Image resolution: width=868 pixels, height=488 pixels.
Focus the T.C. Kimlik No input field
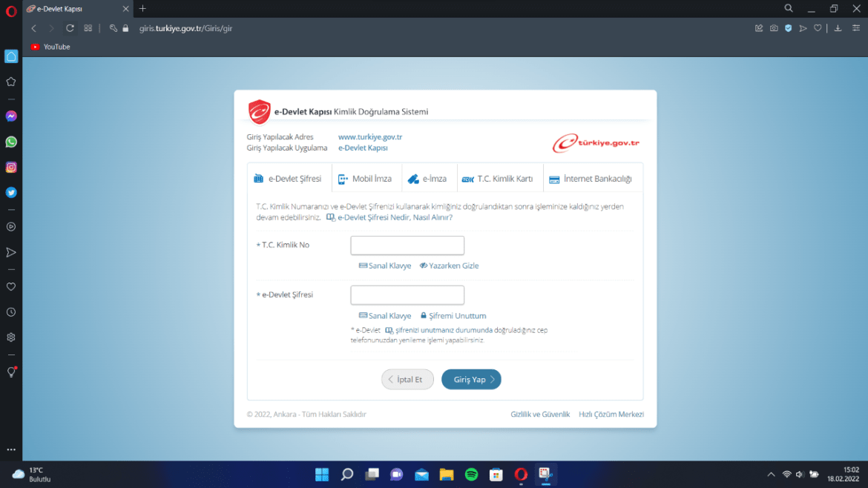[407, 245]
